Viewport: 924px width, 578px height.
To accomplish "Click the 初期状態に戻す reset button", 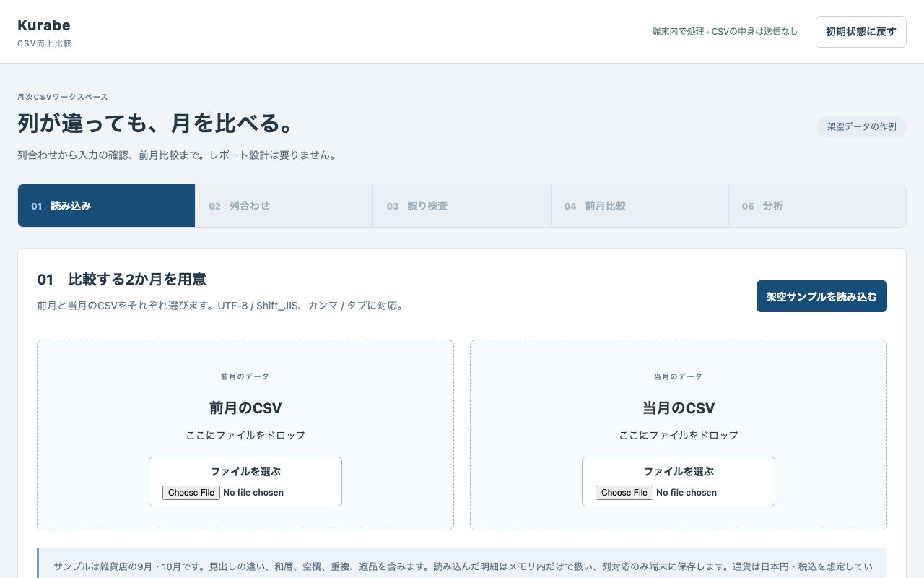I will (x=860, y=32).
